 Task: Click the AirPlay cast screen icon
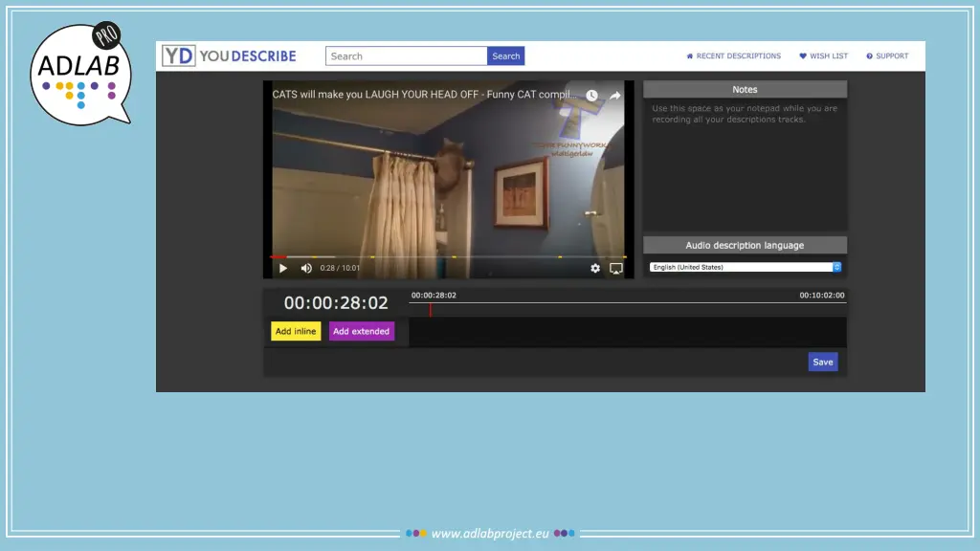616,269
